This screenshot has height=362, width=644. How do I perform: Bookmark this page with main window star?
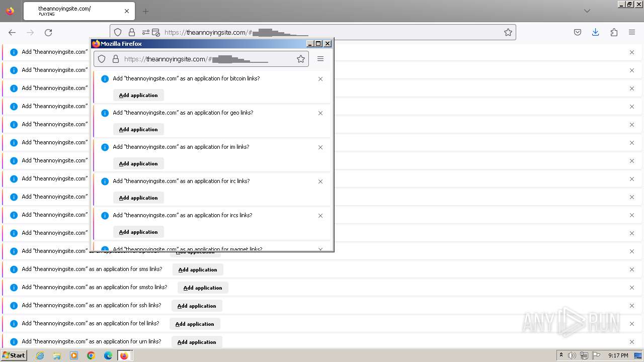(x=508, y=32)
